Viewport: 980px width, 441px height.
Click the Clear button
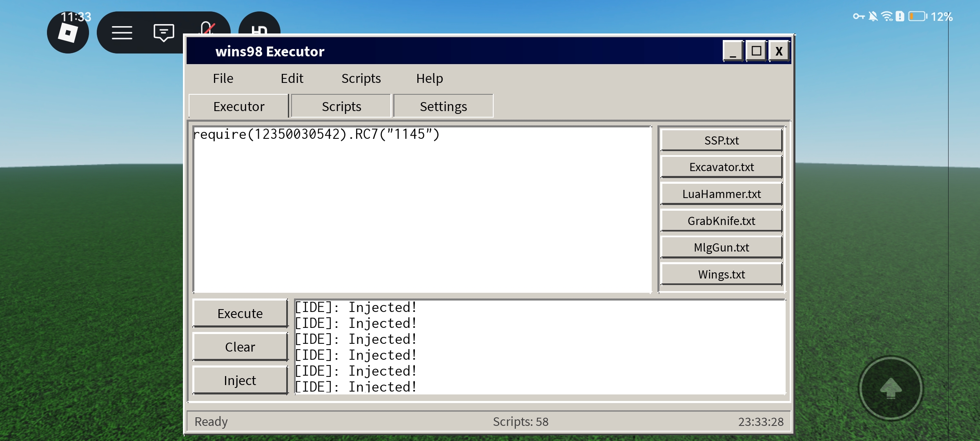coord(240,347)
